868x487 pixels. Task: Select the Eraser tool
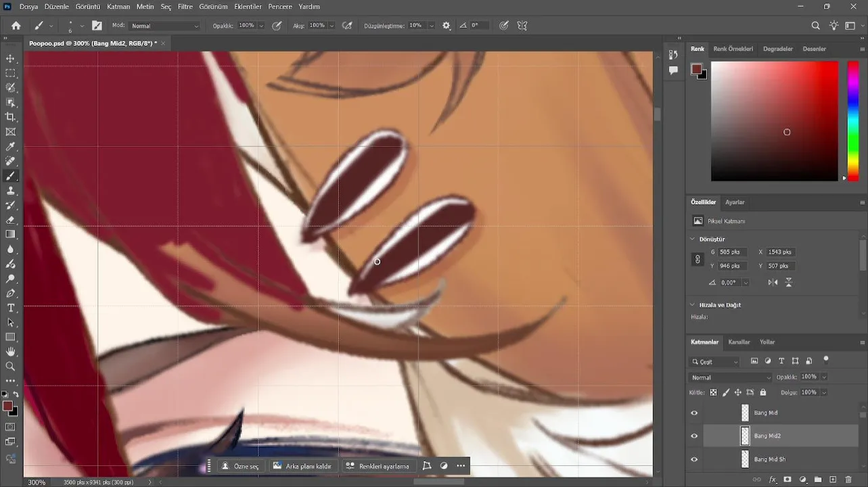coord(10,220)
